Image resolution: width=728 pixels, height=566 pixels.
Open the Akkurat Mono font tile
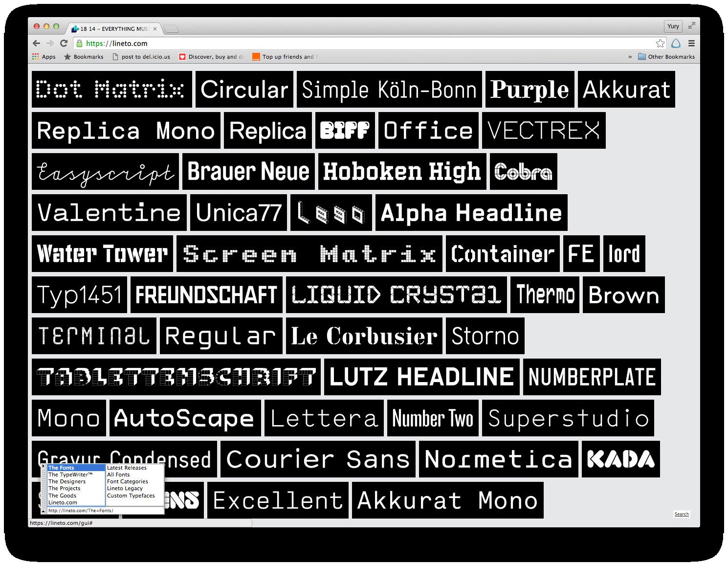point(448,500)
